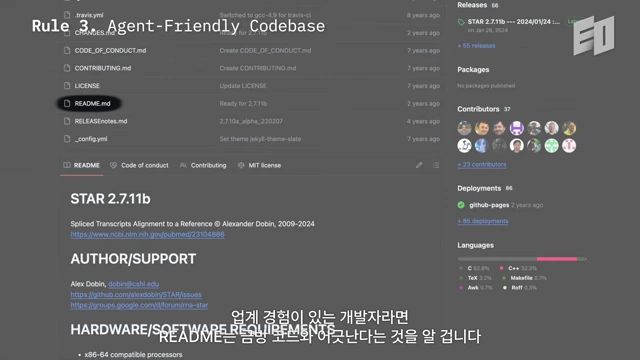Switch to the README tab

(82, 165)
